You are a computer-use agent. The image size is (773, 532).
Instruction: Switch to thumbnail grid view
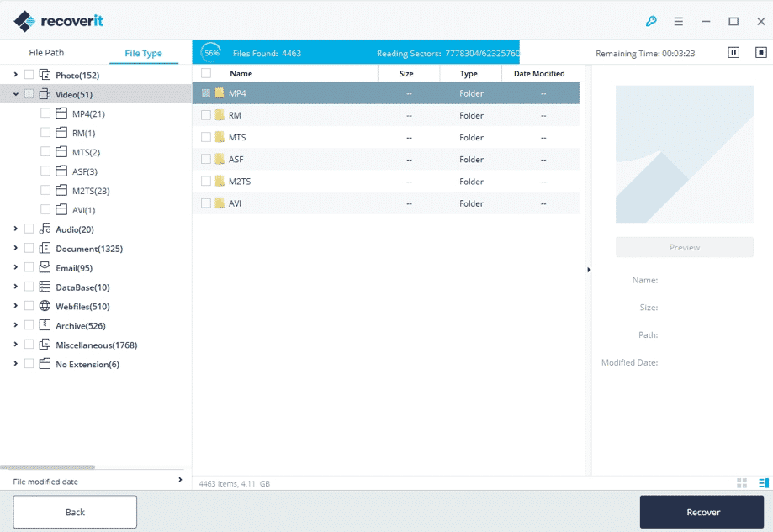[x=742, y=483]
